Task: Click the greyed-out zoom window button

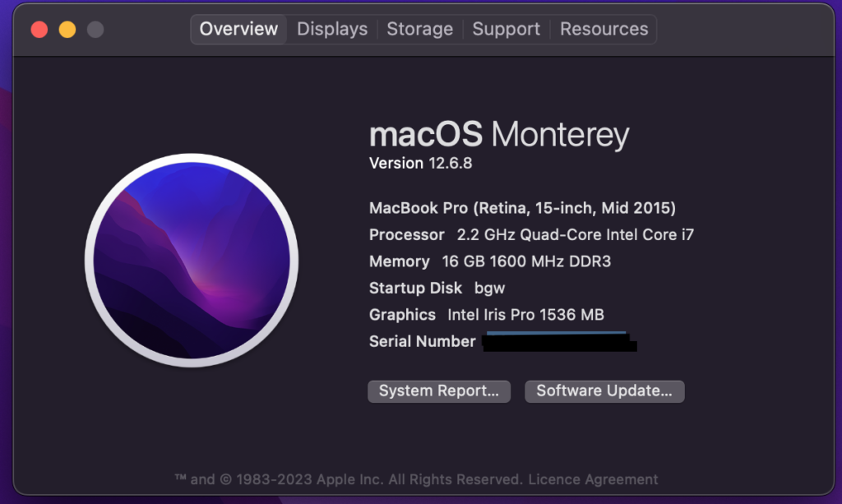Action: tap(95, 30)
